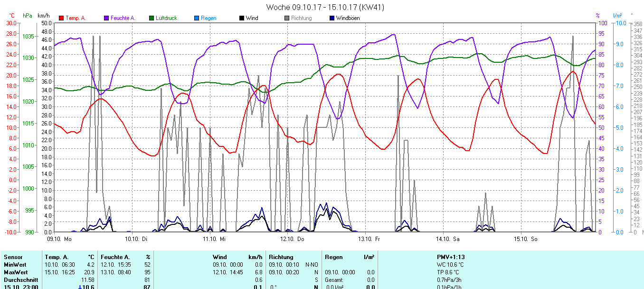644x289 pixels.
Task: Click the chart title Woche 09.10.17 - 15.10.17
Action: (325, 7)
